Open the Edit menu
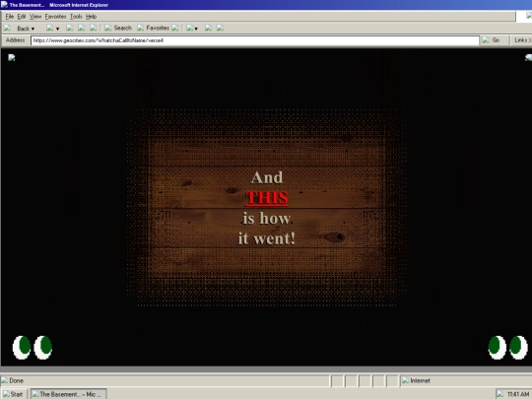The image size is (532, 399). click(22, 17)
